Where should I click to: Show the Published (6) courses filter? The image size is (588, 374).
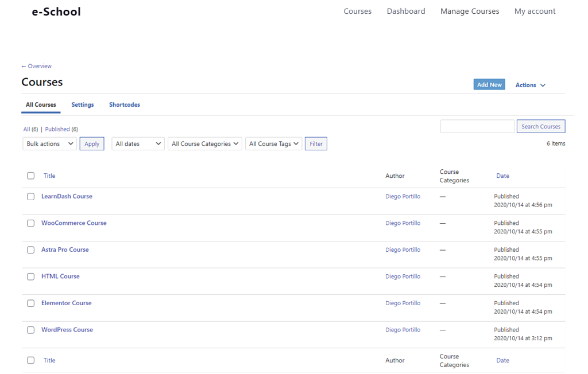coord(61,129)
